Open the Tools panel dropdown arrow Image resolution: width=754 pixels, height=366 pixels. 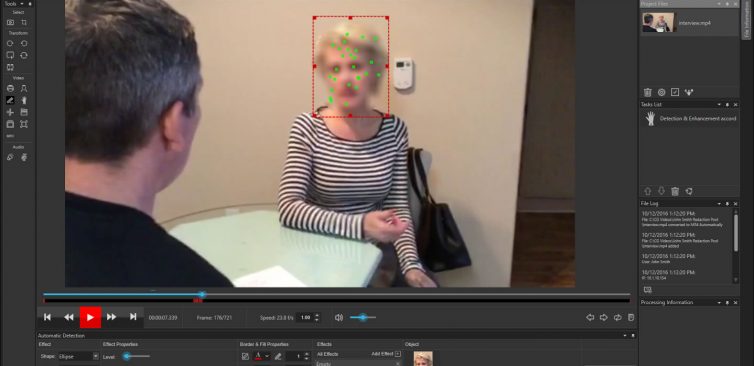[22, 3]
